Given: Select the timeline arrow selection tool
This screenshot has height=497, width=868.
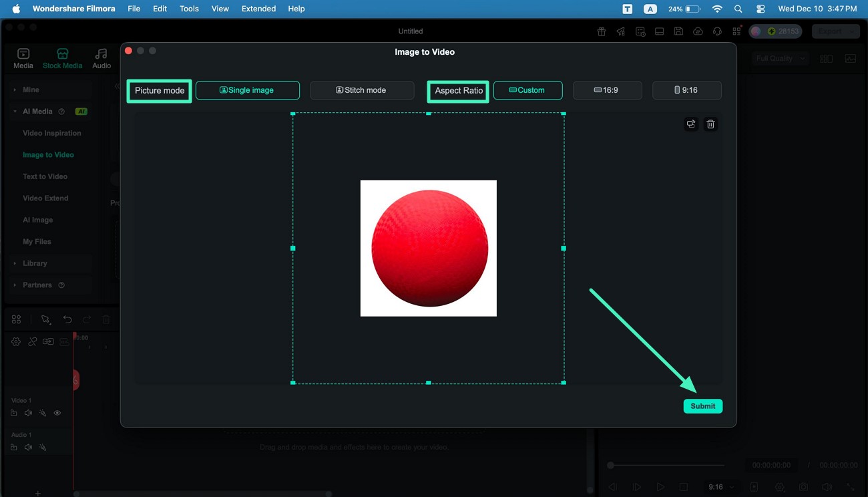Looking at the screenshot, I should coord(45,320).
